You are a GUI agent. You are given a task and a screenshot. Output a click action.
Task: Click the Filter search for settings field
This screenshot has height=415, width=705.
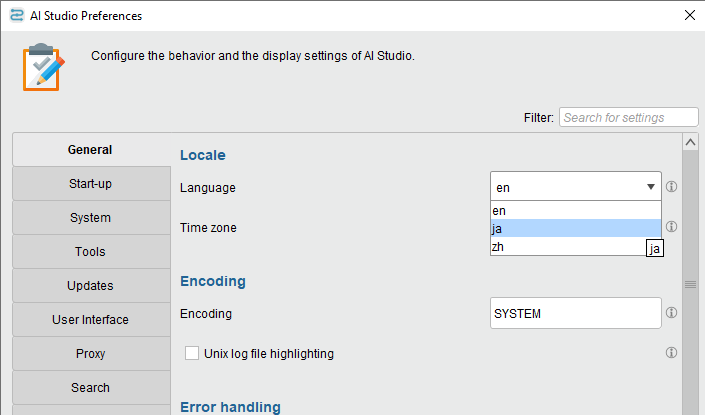pyautogui.click(x=629, y=117)
